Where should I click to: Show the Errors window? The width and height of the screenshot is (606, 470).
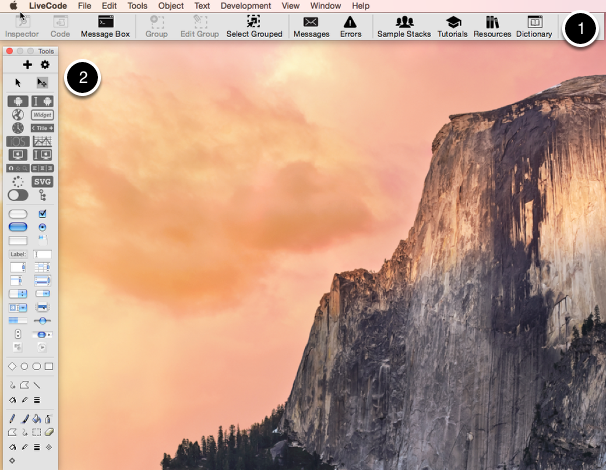click(x=351, y=26)
